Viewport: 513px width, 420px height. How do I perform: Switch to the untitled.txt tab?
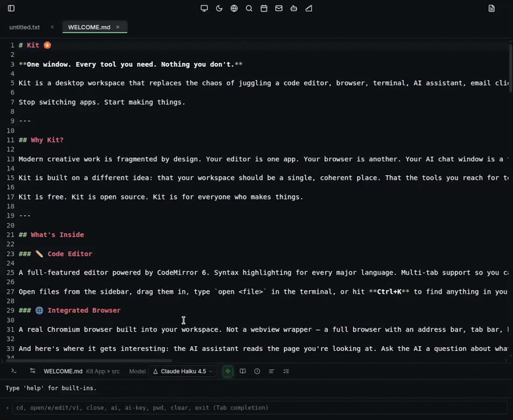pyautogui.click(x=25, y=27)
